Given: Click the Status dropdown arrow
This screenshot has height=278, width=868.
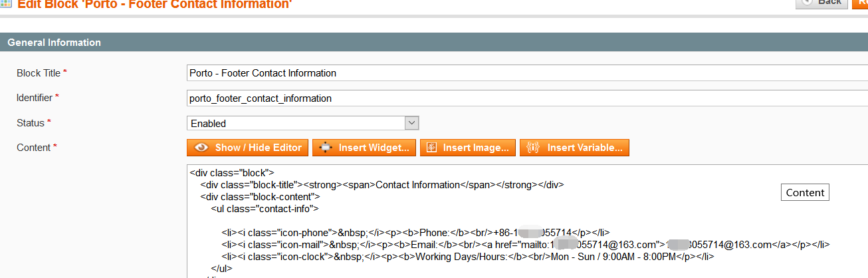Looking at the screenshot, I should click(411, 123).
